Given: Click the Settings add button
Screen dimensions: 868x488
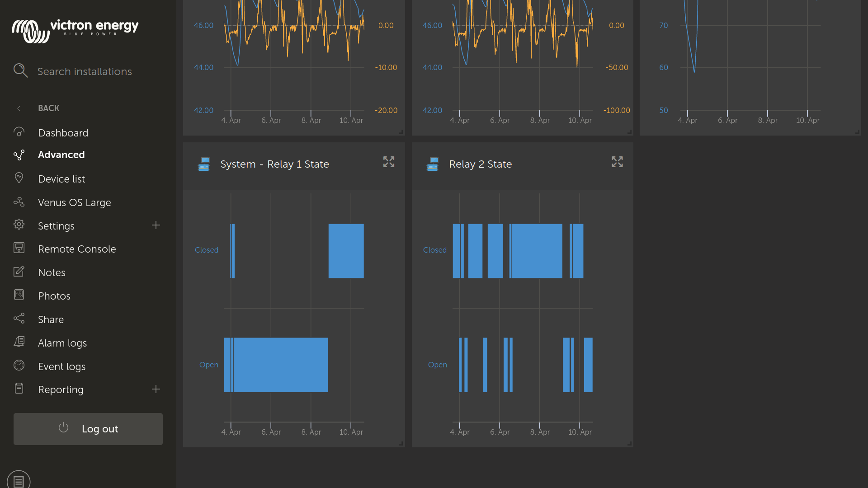Looking at the screenshot, I should [x=155, y=225].
